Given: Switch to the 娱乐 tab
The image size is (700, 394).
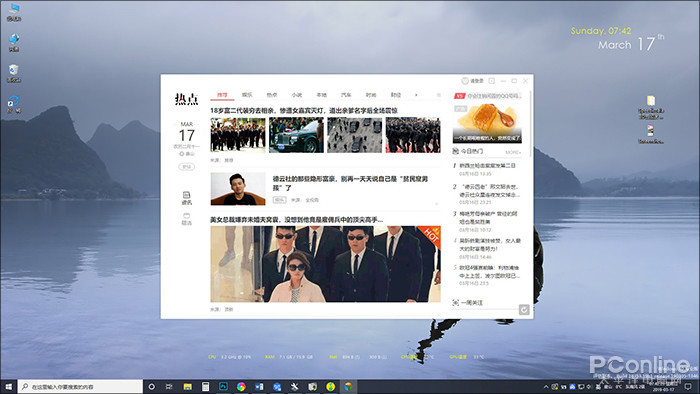Looking at the screenshot, I should [x=247, y=95].
